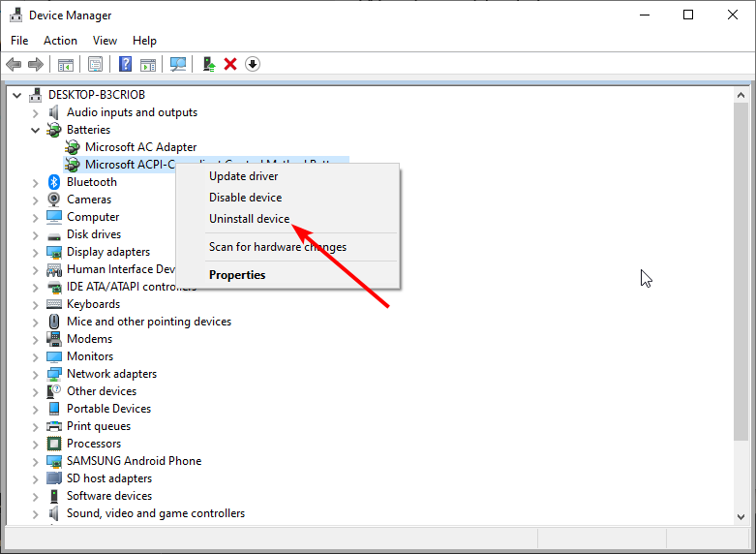This screenshot has width=756, height=554.
Task: Click the Processors chip icon
Action: click(54, 444)
